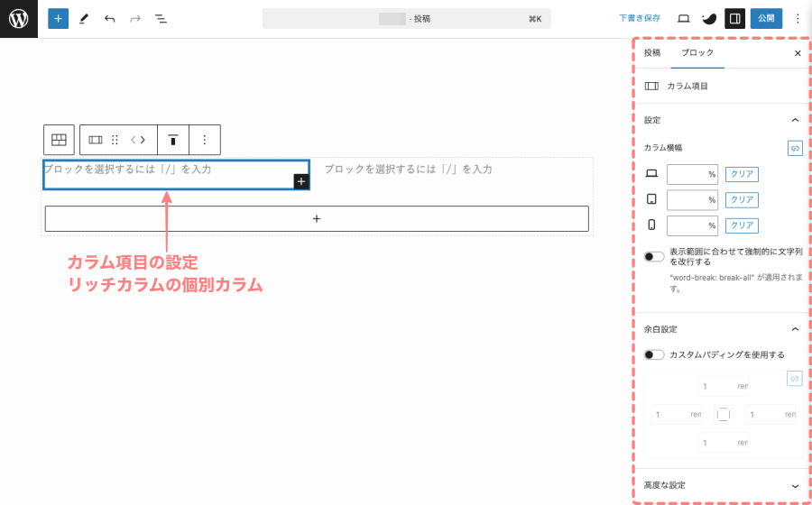Enable カスタムパディングを使用する toggle
This screenshot has height=505, width=812.
pos(655,354)
